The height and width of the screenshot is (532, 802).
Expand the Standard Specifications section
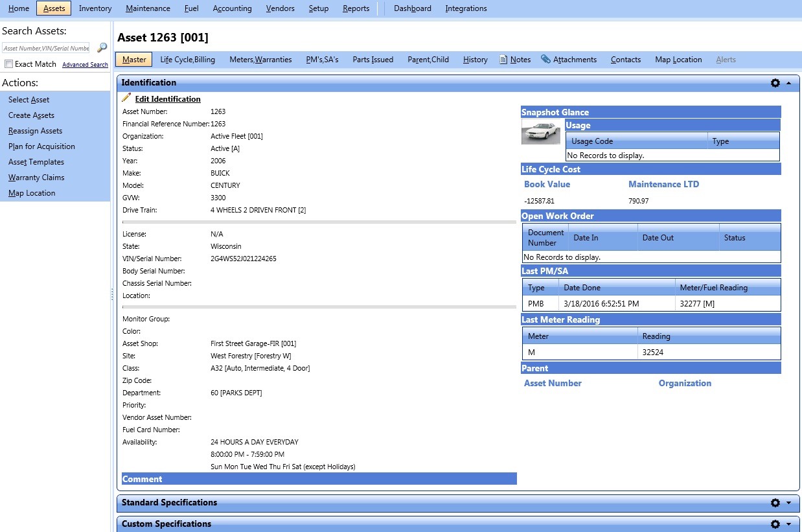point(788,503)
